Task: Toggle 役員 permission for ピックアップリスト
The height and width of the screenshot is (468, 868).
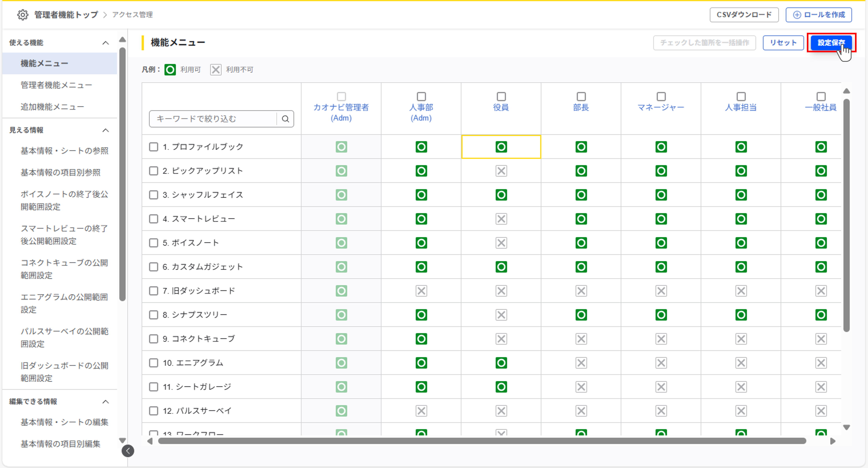Action: click(x=501, y=171)
